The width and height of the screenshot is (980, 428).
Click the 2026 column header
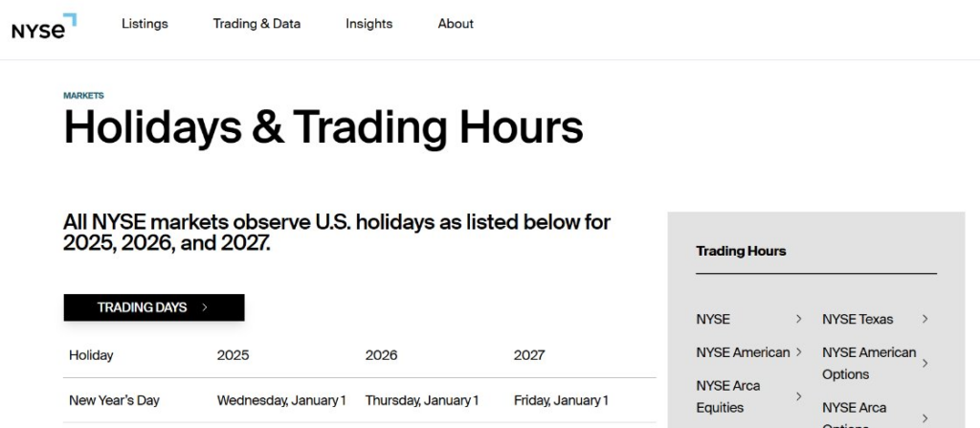click(x=381, y=355)
